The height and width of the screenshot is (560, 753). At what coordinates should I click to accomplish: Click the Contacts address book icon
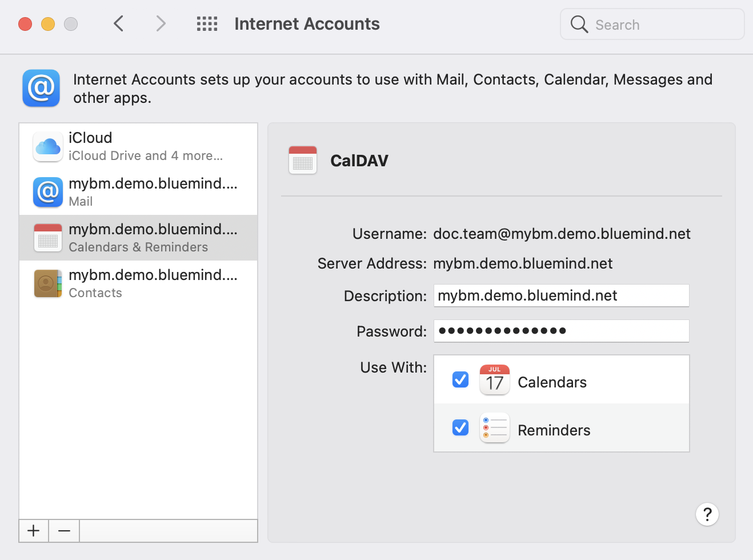point(48,284)
